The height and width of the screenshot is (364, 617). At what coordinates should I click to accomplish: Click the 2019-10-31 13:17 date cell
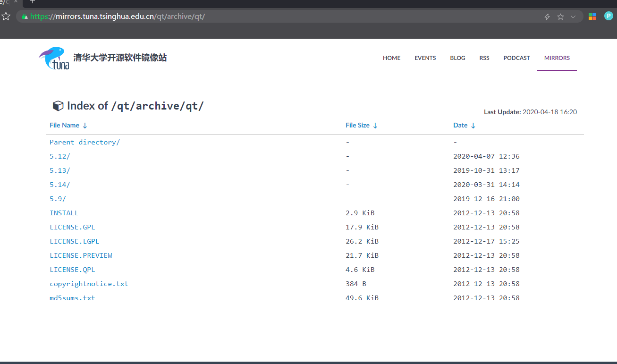486,170
